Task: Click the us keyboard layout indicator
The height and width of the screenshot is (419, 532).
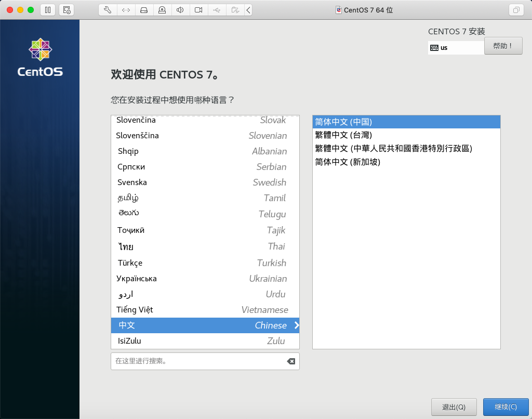Action: [x=456, y=48]
